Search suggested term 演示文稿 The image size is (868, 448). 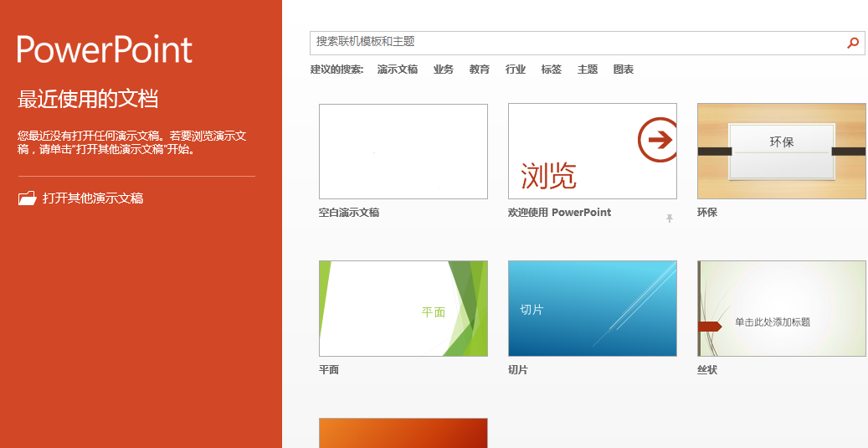click(x=398, y=70)
